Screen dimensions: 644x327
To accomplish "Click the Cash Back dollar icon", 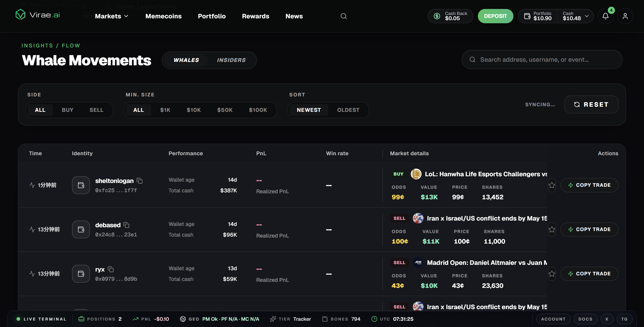I will (x=437, y=16).
